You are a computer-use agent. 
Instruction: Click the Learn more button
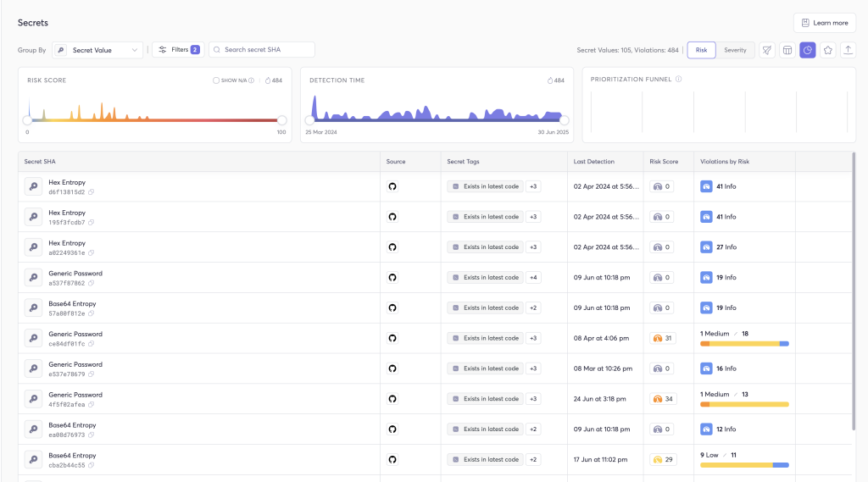coord(824,23)
